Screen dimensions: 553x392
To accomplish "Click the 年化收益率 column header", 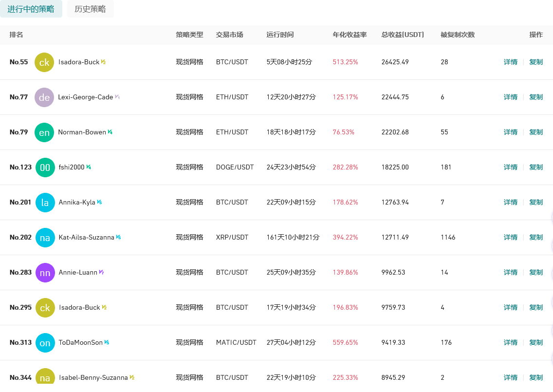I will point(350,35).
